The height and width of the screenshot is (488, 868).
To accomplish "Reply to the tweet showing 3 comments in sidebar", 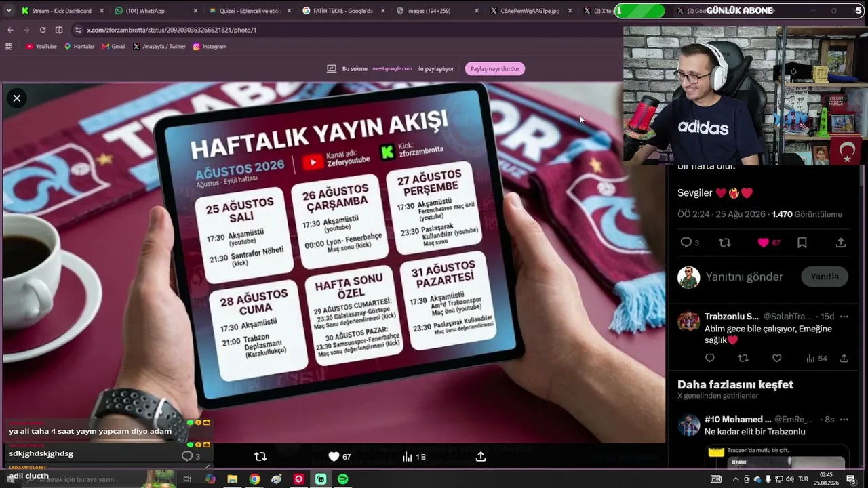I will point(686,243).
